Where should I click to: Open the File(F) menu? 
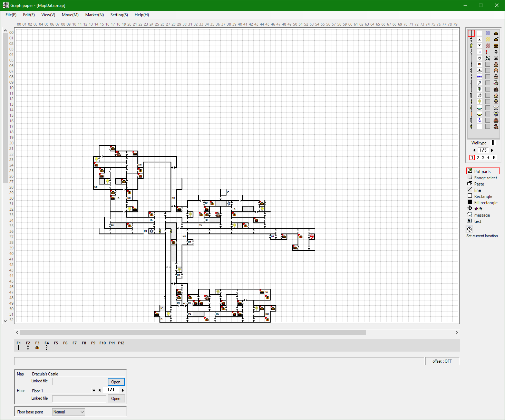pos(11,15)
